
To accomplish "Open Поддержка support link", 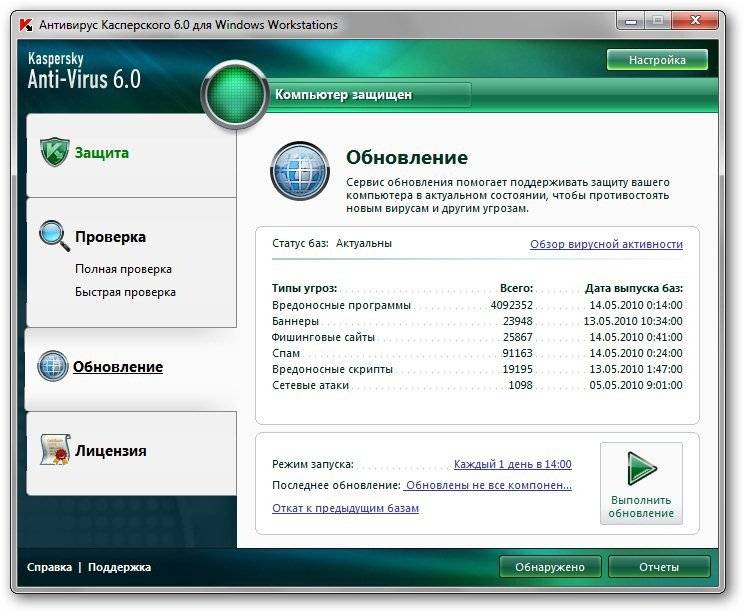I will click(120, 567).
